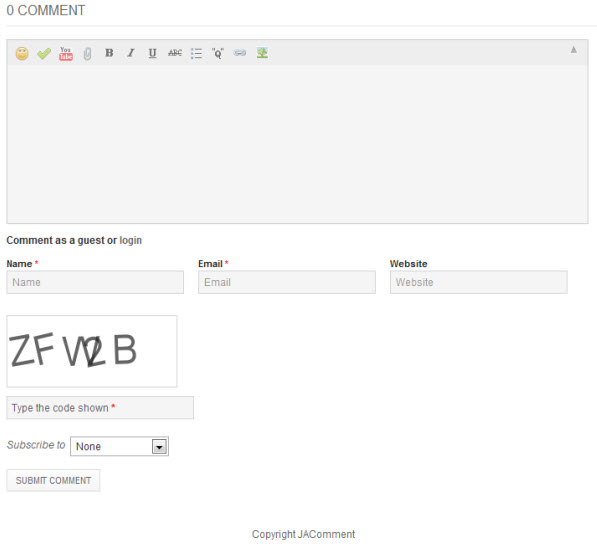This screenshot has height=553, width=597.
Task: Insert a quote block
Action: [x=218, y=53]
